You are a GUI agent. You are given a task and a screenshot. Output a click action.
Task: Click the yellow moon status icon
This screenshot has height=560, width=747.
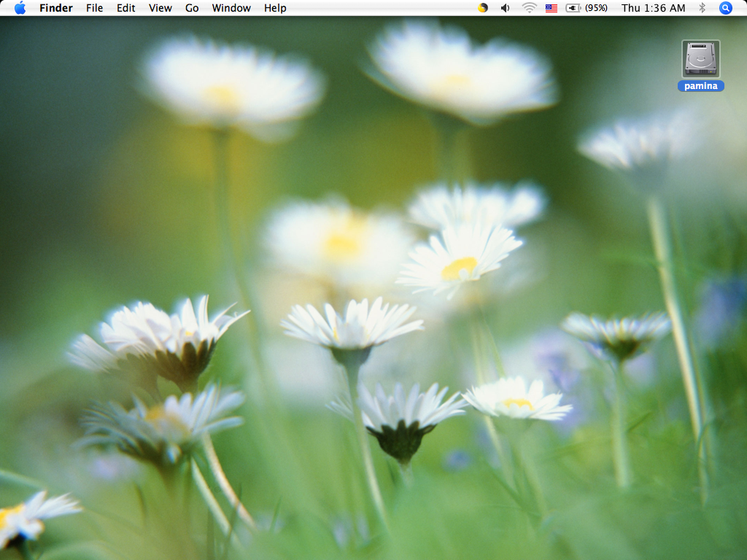point(483,8)
